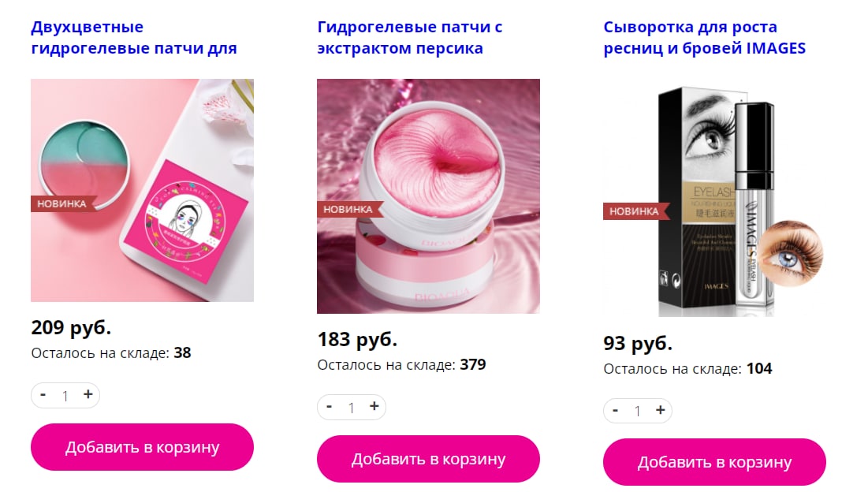
Task: Click the НОВИНКА badge on the first product
Action: (x=63, y=203)
